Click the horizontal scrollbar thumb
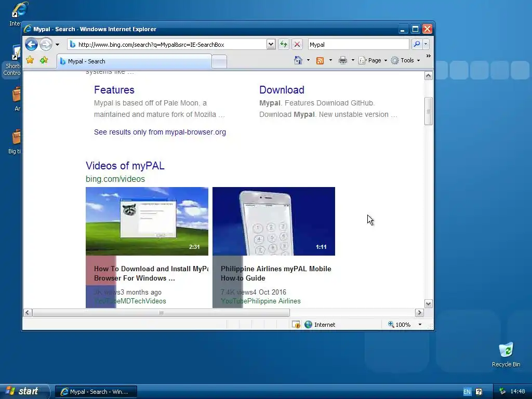Image resolution: width=532 pixels, height=399 pixels. (161, 312)
